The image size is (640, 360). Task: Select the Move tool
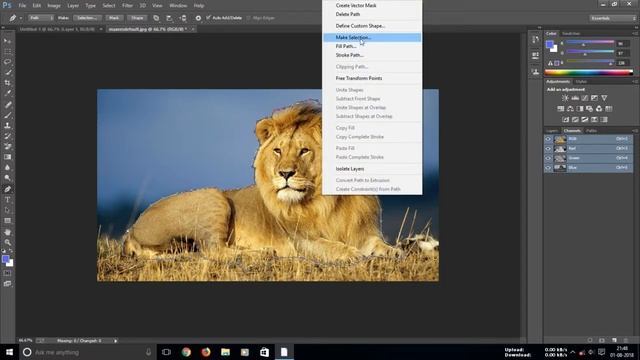pyautogui.click(x=7, y=41)
